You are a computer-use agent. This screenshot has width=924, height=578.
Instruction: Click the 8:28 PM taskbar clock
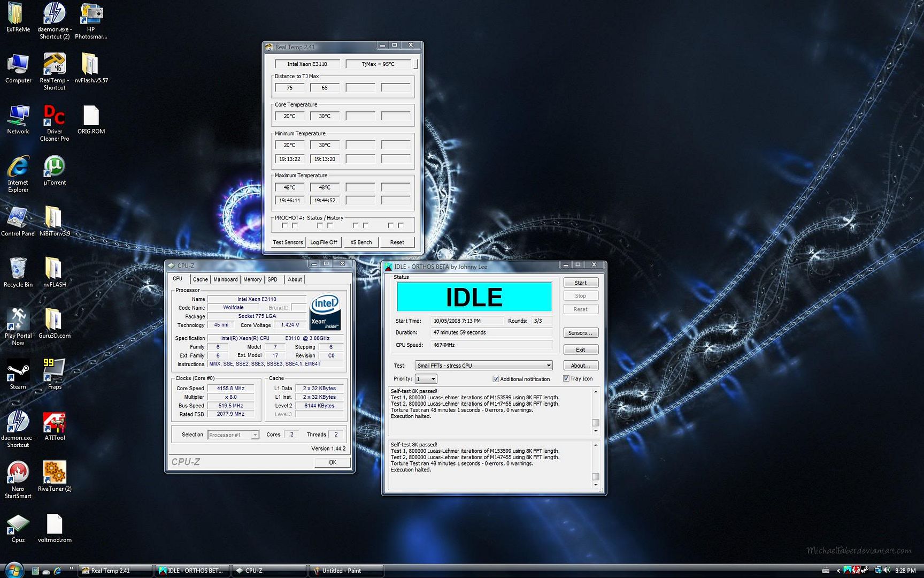click(905, 571)
